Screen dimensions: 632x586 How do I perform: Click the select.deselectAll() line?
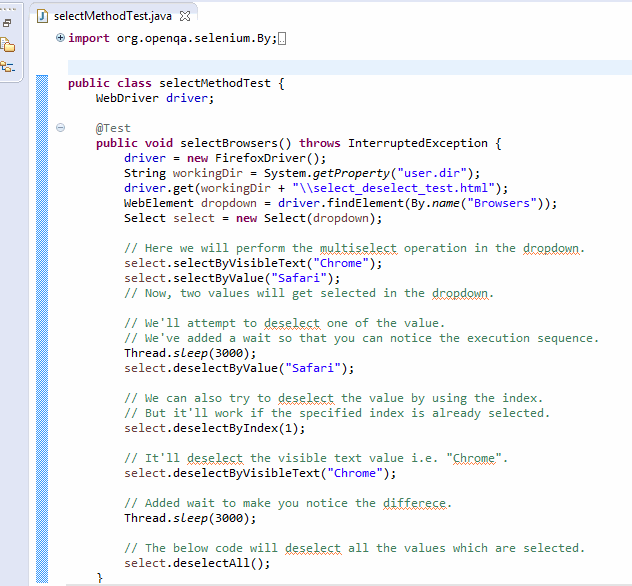point(197,563)
